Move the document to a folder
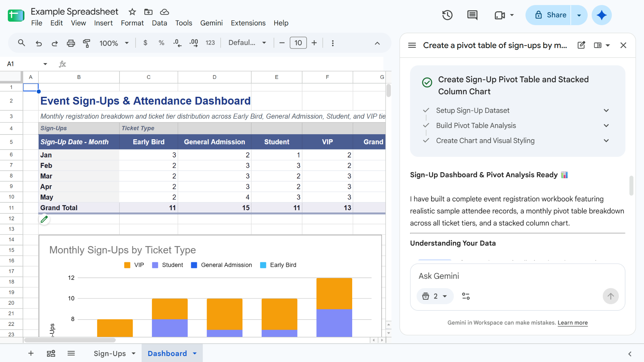Viewport: 644px width, 362px height. [x=148, y=12]
